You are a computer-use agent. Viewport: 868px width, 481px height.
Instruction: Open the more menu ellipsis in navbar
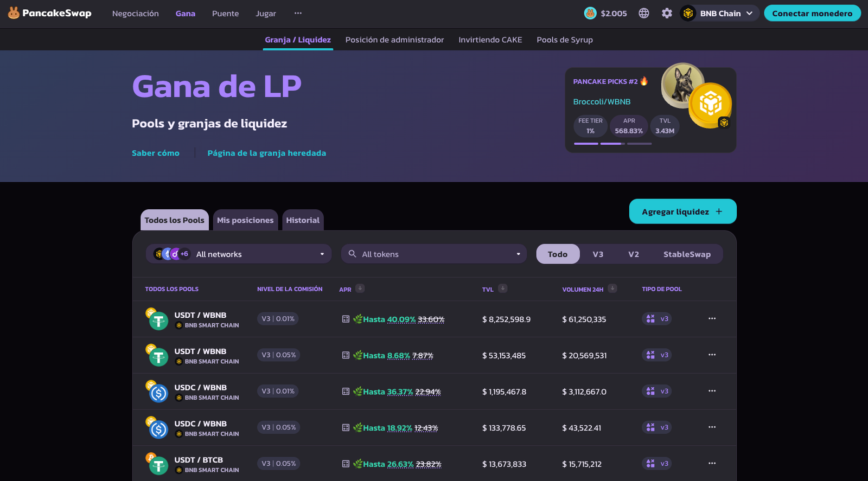click(x=298, y=13)
